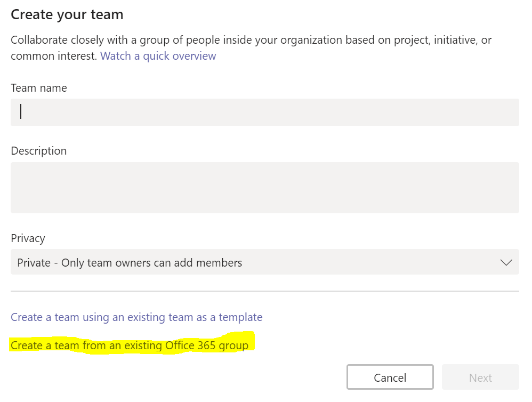Click the horizontal divider below Privacy

click(x=264, y=291)
